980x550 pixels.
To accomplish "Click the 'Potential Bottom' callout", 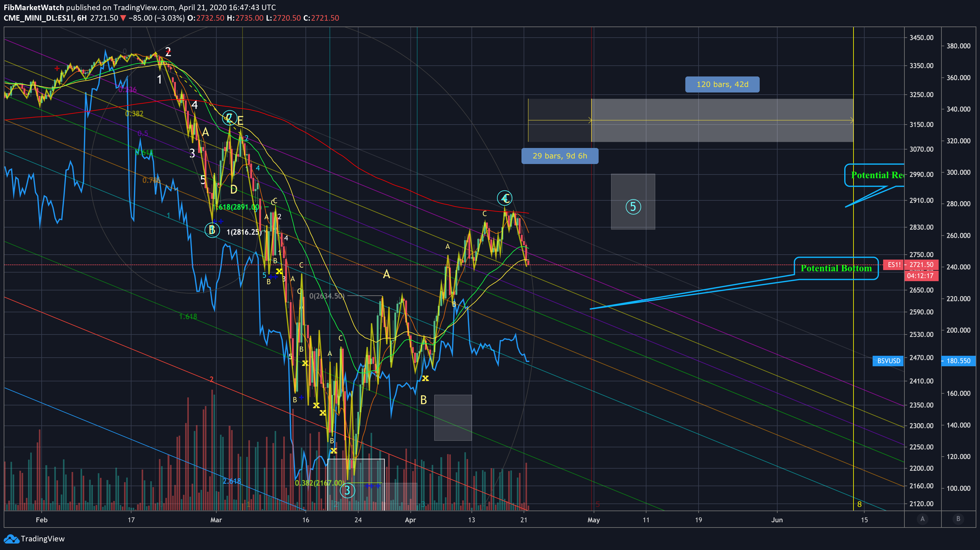I will pos(836,268).
